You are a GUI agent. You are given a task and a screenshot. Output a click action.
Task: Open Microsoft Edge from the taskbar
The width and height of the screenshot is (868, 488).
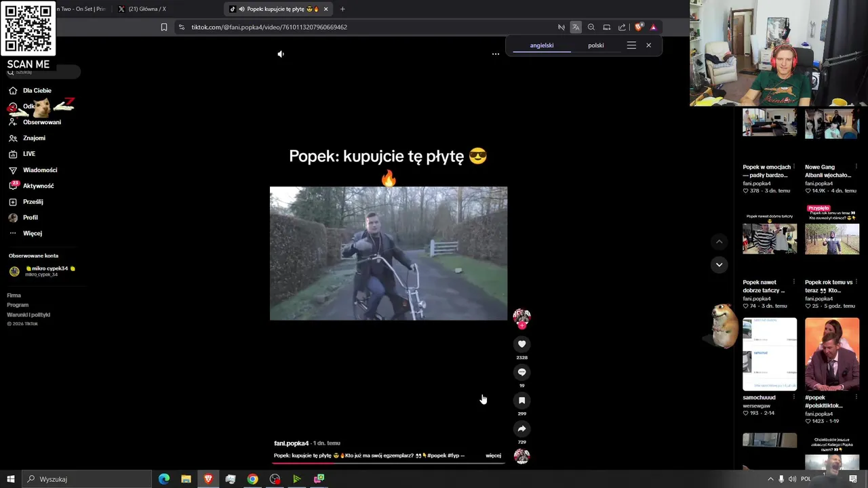pos(164,479)
